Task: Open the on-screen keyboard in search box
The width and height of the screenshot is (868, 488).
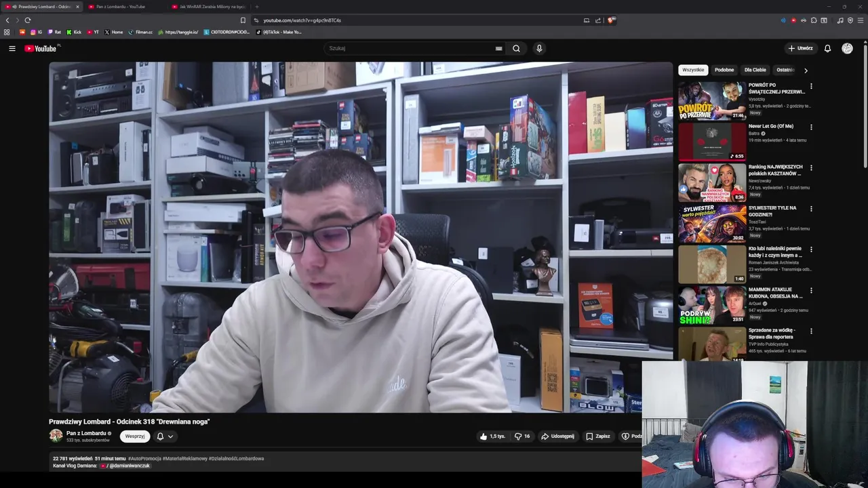Action: tap(498, 48)
